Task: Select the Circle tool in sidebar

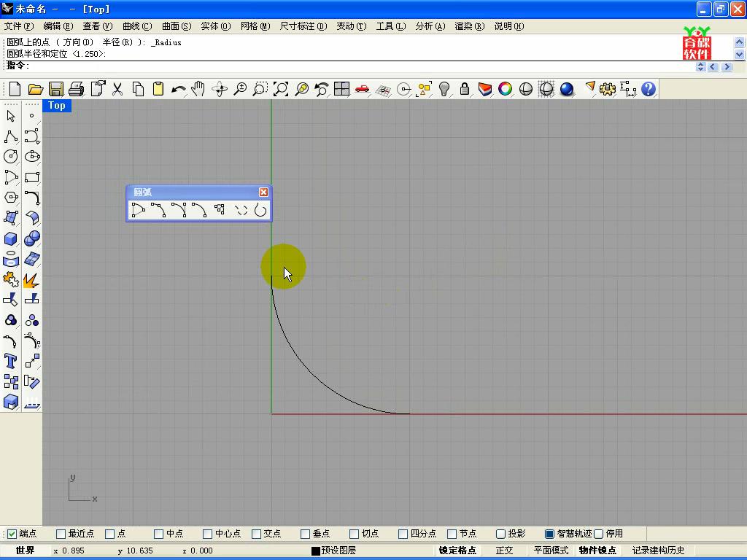Action: click(11, 157)
